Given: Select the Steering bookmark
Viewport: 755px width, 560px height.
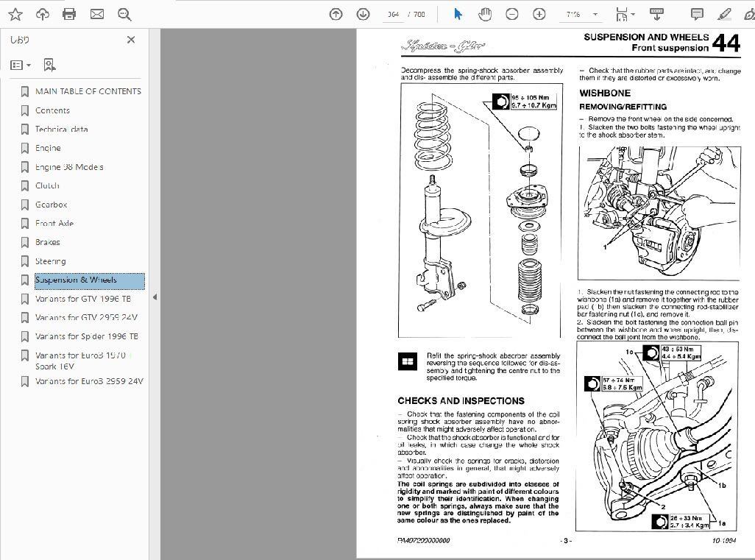Looking at the screenshot, I should coord(51,261).
